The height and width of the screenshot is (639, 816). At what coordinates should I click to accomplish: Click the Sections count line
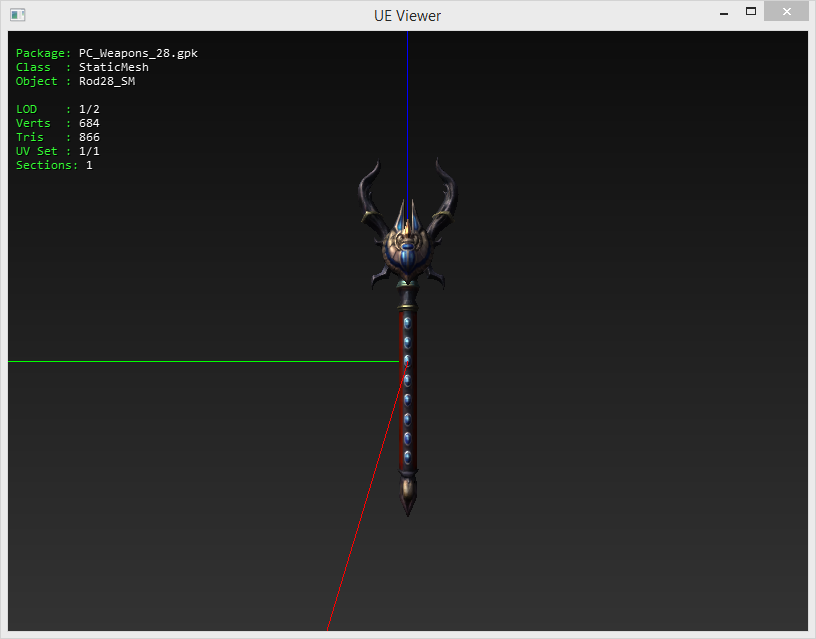54,165
